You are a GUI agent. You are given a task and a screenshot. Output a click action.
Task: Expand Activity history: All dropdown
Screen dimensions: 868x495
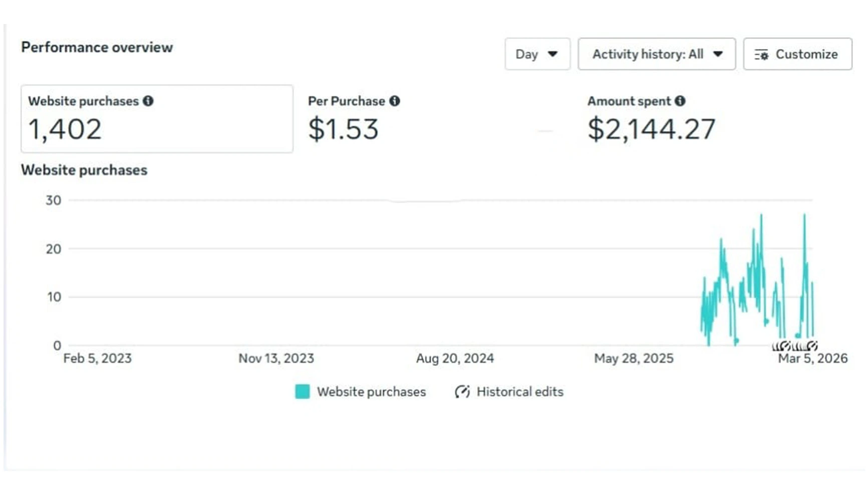657,54
